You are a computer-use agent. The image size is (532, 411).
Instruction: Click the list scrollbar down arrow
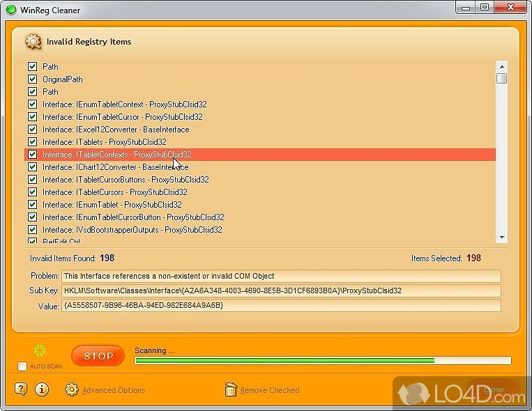[x=502, y=237]
